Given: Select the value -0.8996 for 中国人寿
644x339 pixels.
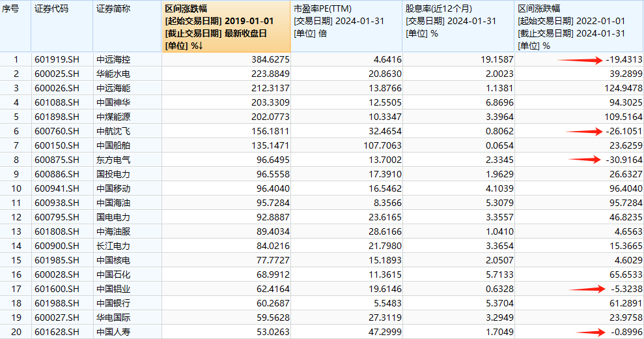Looking at the screenshot, I should (626, 332).
